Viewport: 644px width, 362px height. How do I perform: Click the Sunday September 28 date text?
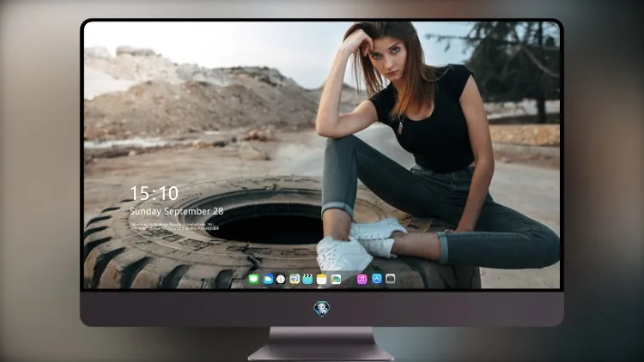tap(177, 211)
